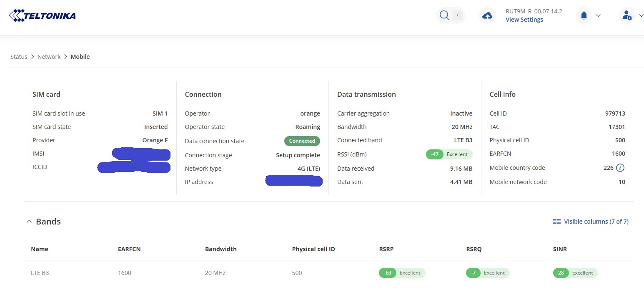Click the RSRP column header
644x290 pixels.
[386, 249]
